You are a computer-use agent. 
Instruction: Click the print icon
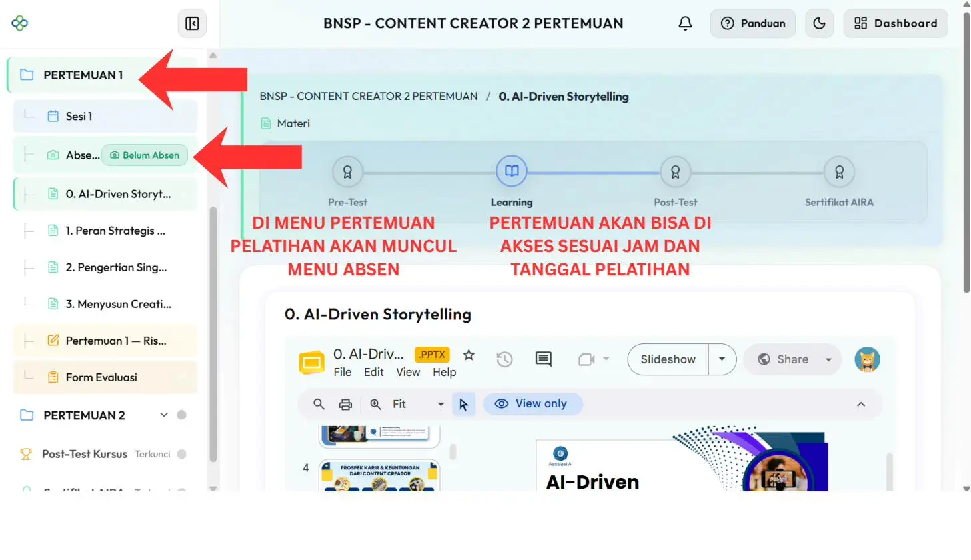pyautogui.click(x=345, y=404)
